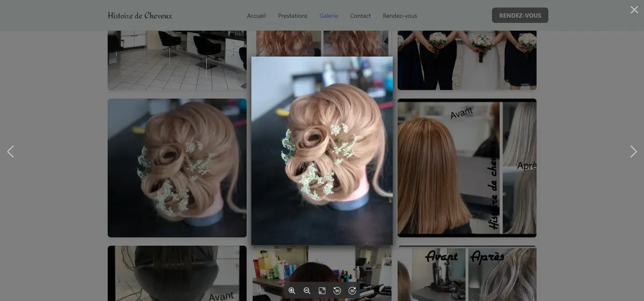The image size is (644, 301).
Task: Open the Prestations menu item
Action: (x=292, y=16)
